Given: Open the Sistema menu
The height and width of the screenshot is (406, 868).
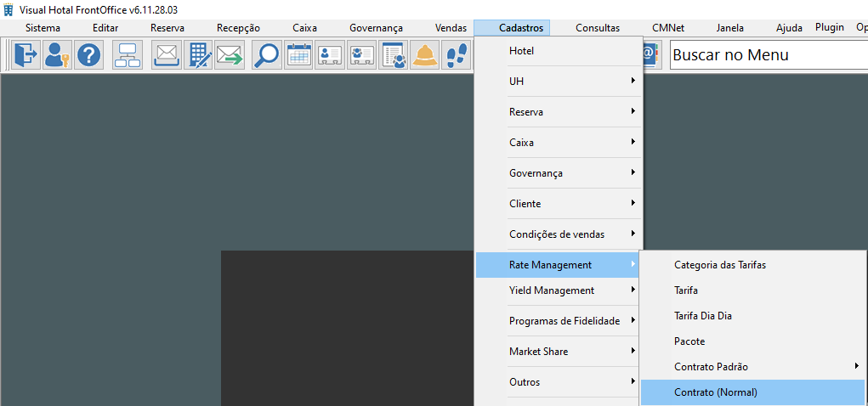Looking at the screenshot, I should tap(43, 28).
